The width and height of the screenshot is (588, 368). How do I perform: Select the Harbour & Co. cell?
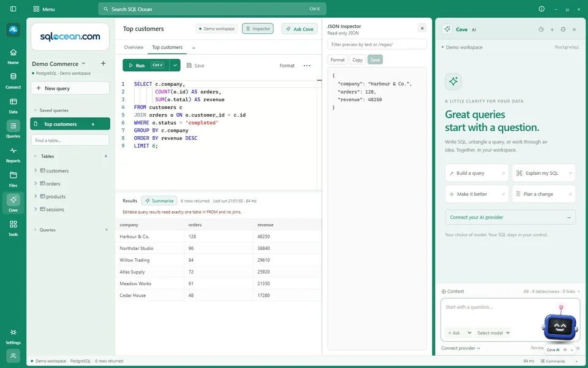coord(149,237)
